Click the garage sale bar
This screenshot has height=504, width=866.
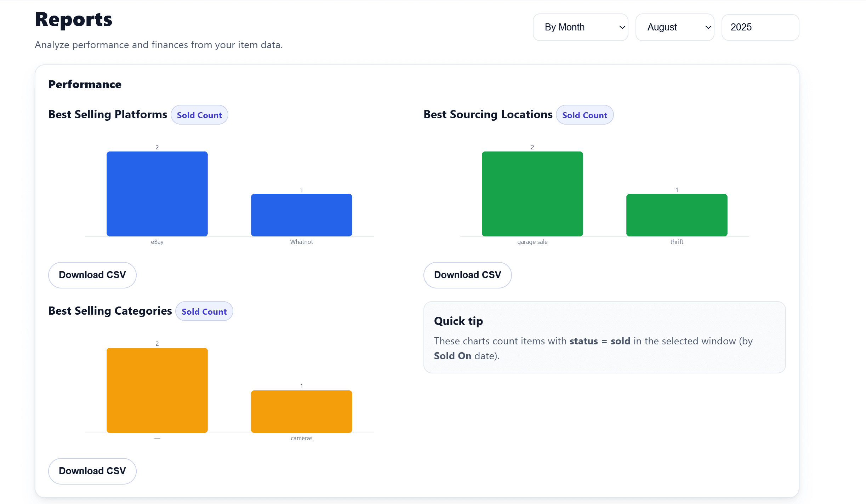pyautogui.click(x=532, y=194)
